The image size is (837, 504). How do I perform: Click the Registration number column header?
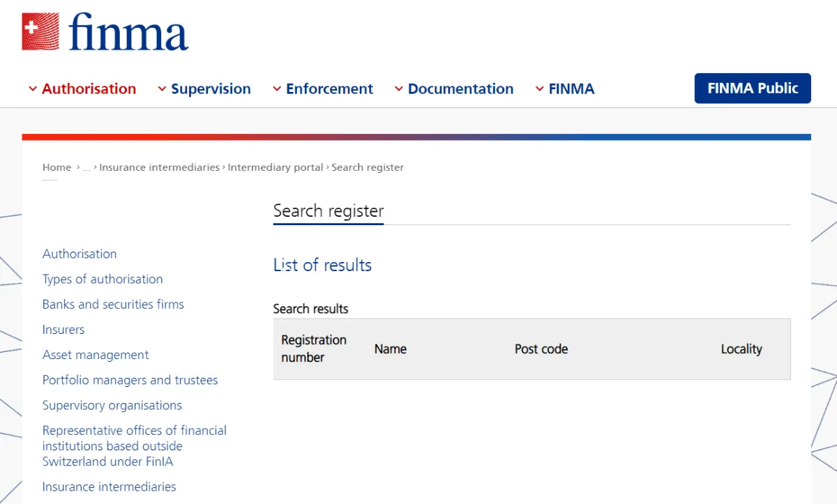pos(314,349)
